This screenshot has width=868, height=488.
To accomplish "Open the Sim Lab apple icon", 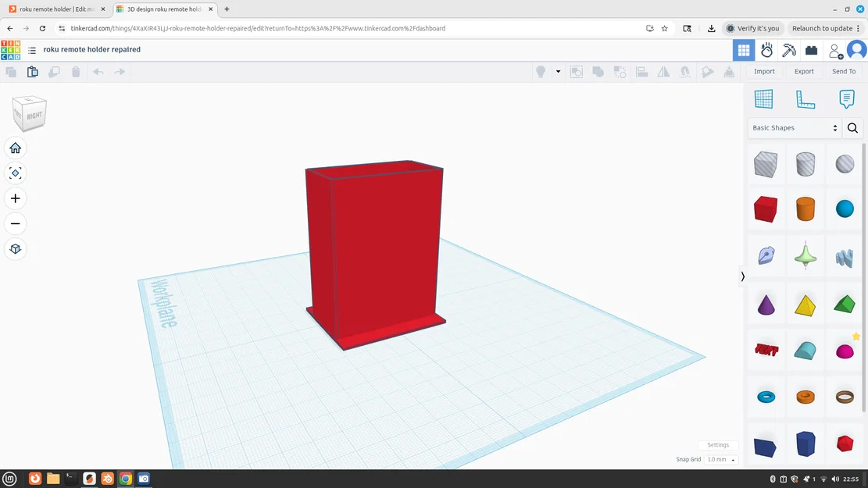I will pos(766,50).
